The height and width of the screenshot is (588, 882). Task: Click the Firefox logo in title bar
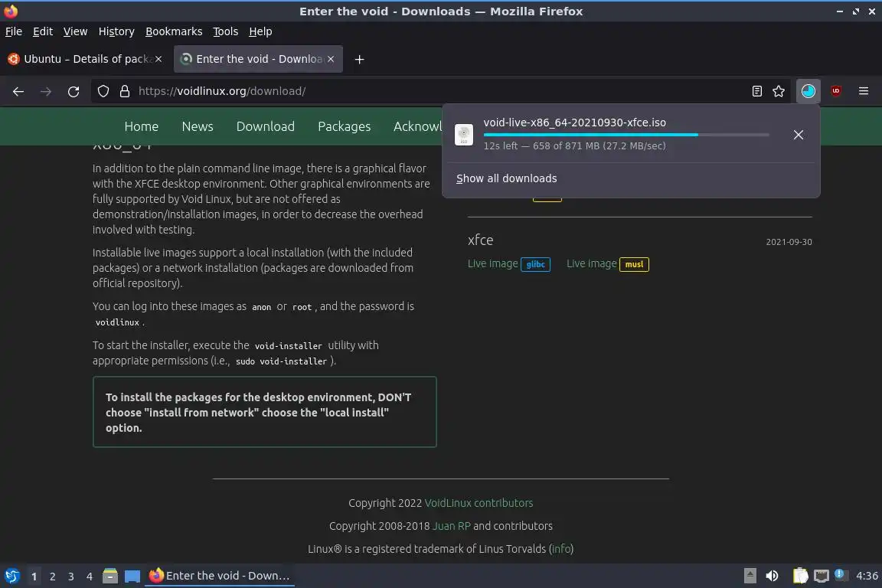pyautogui.click(x=11, y=11)
